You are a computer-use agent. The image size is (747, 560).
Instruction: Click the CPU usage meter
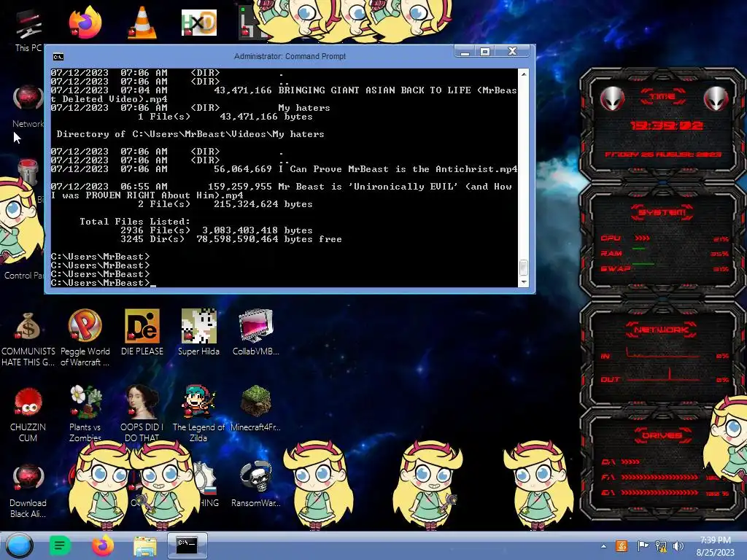(x=665, y=238)
